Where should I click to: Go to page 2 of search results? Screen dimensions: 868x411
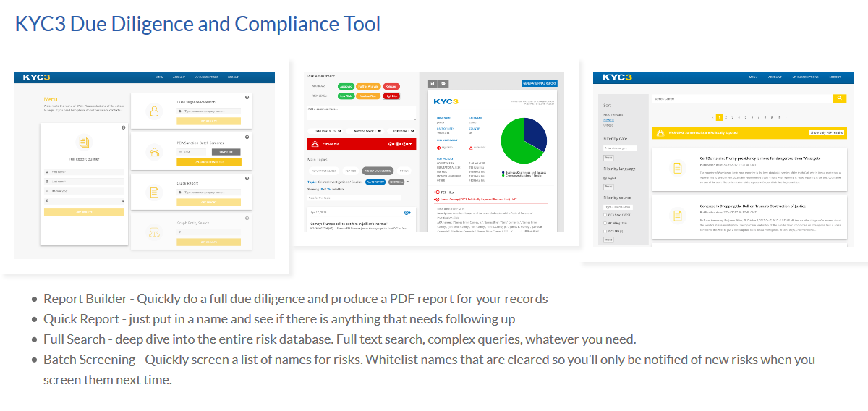726,117
